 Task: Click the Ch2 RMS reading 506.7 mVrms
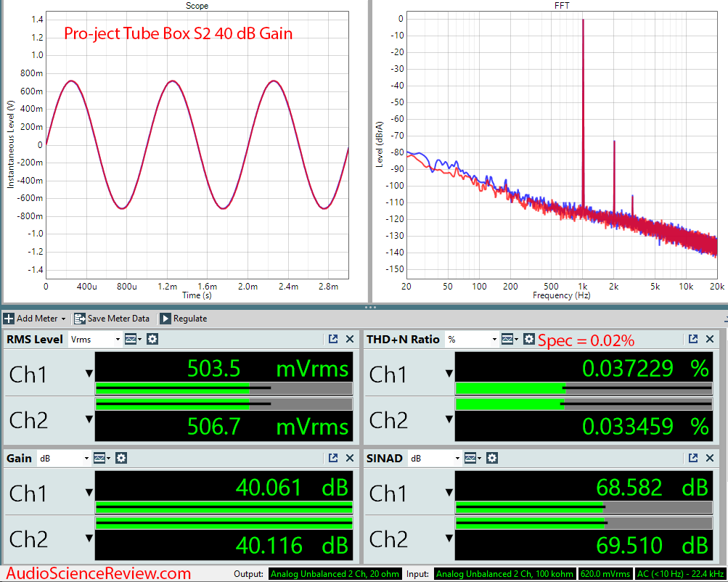[268, 426]
